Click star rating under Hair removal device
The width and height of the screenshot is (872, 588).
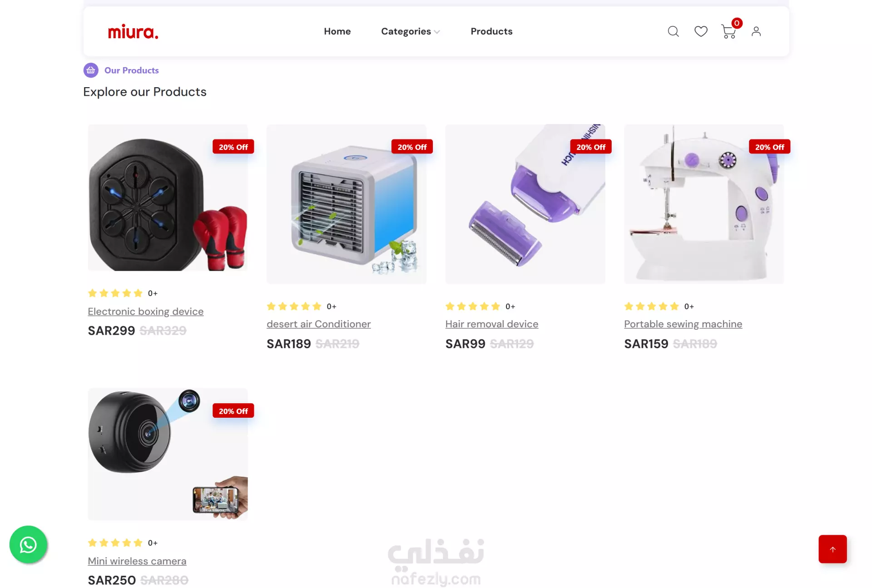click(473, 306)
